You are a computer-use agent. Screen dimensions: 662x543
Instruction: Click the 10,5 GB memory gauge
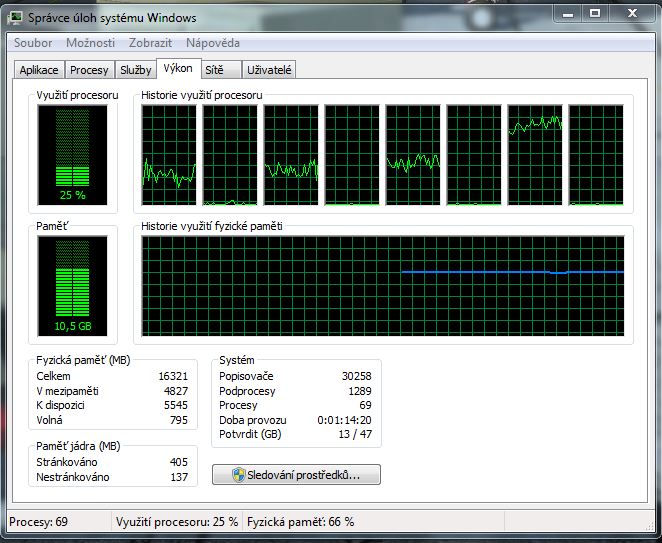tap(72, 286)
